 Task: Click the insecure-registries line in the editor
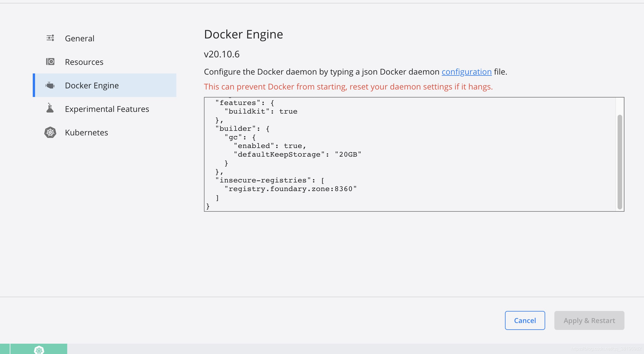[x=269, y=180]
